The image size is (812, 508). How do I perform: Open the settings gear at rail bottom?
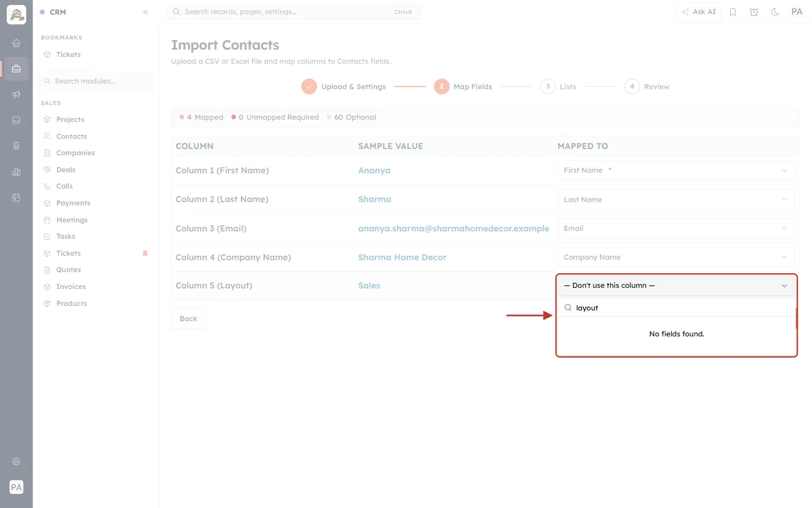[x=16, y=462]
